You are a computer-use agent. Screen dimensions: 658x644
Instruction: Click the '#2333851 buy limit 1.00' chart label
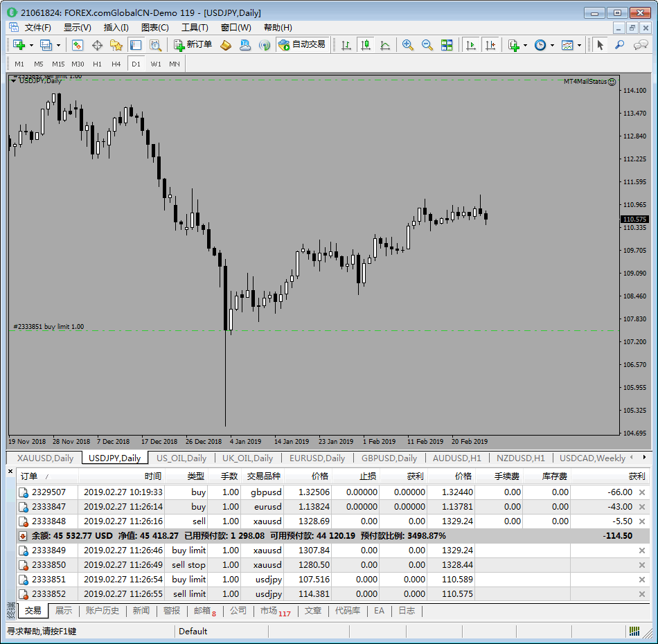[x=48, y=326]
